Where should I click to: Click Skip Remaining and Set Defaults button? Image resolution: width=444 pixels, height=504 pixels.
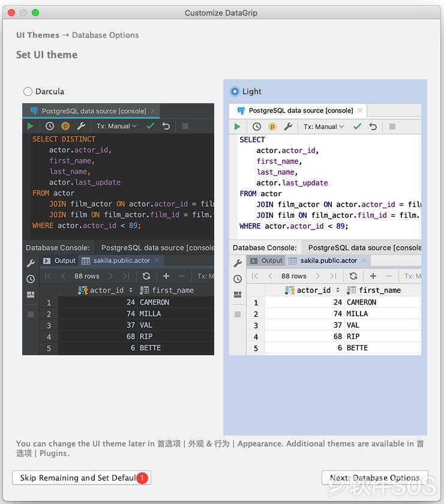click(x=82, y=478)
